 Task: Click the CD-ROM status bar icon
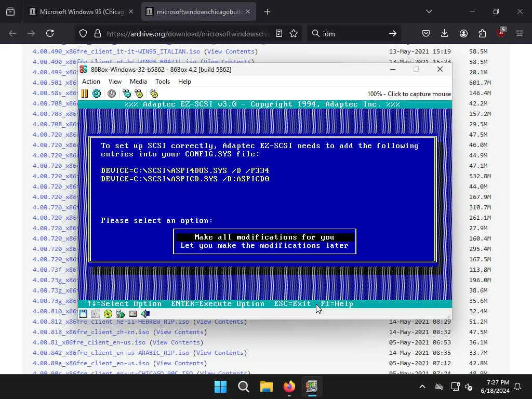point(108,314)
